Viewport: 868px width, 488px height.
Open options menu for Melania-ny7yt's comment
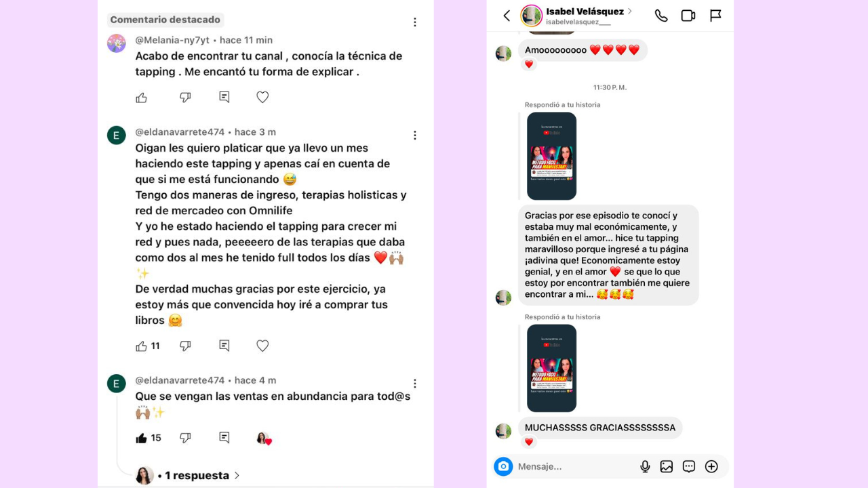tap(415, 22)
